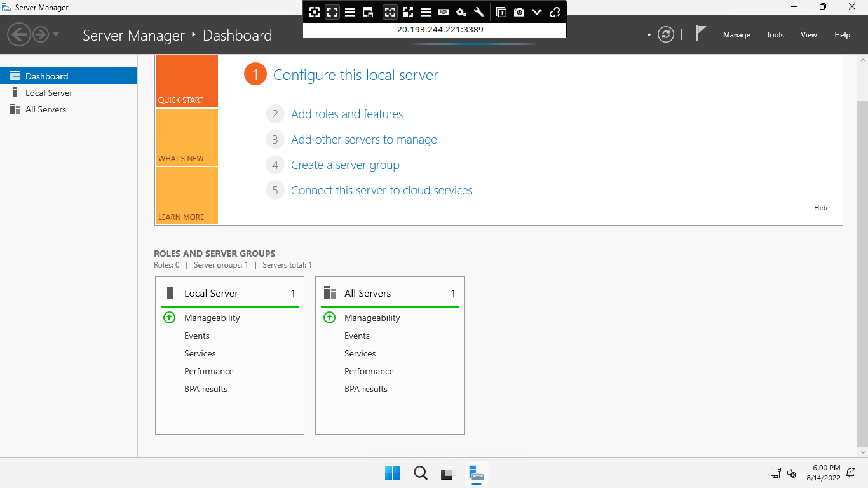This screenshot has width=868, height=488.
Task: Click the LEARN MORE tile
Action: [186, 196]
